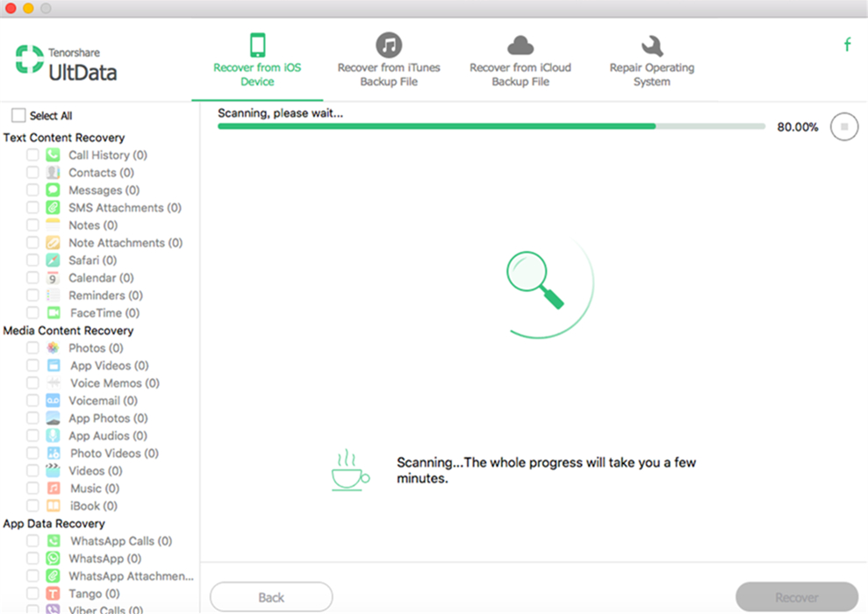Click the FaceTime icon
The image size is (868, 614).
(54, 312)
